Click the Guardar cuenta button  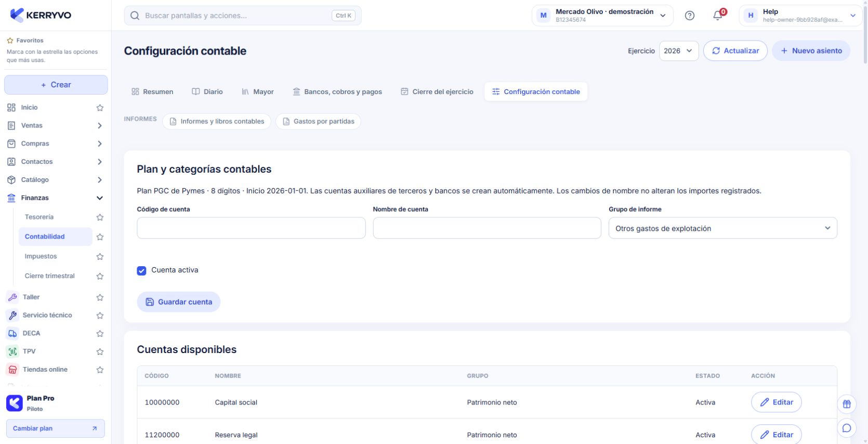[178, 302]
